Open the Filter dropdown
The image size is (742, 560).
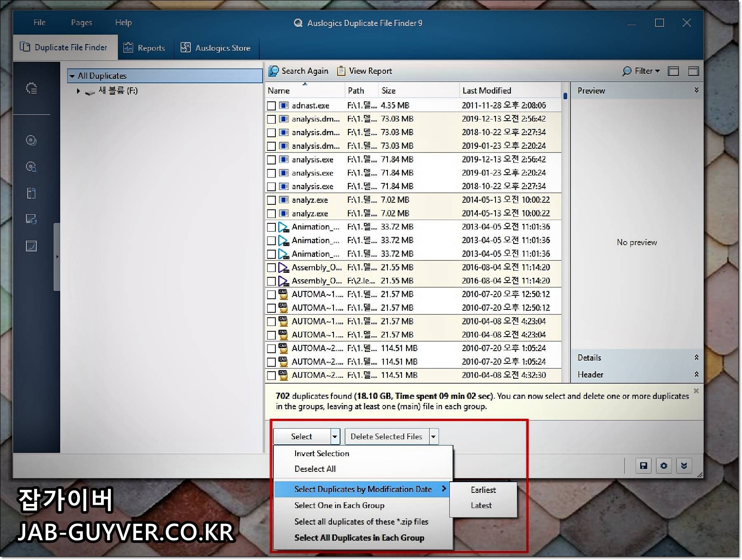(641, 71)
